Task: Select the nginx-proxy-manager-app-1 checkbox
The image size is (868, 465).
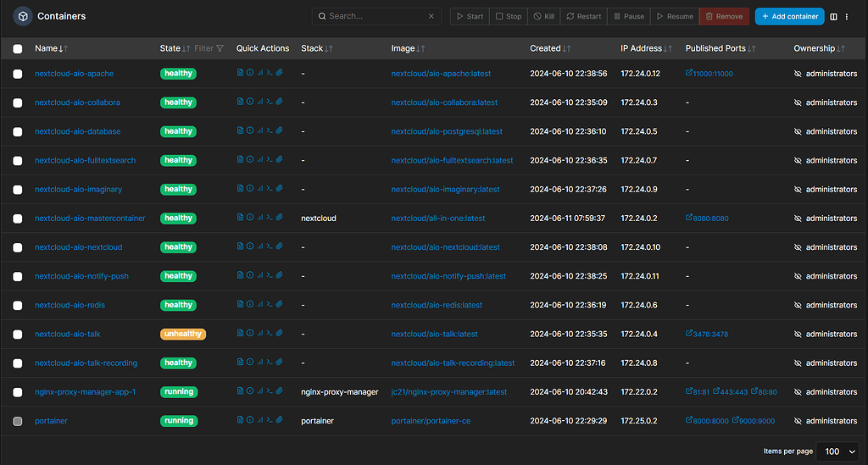Action: (18, 392)
